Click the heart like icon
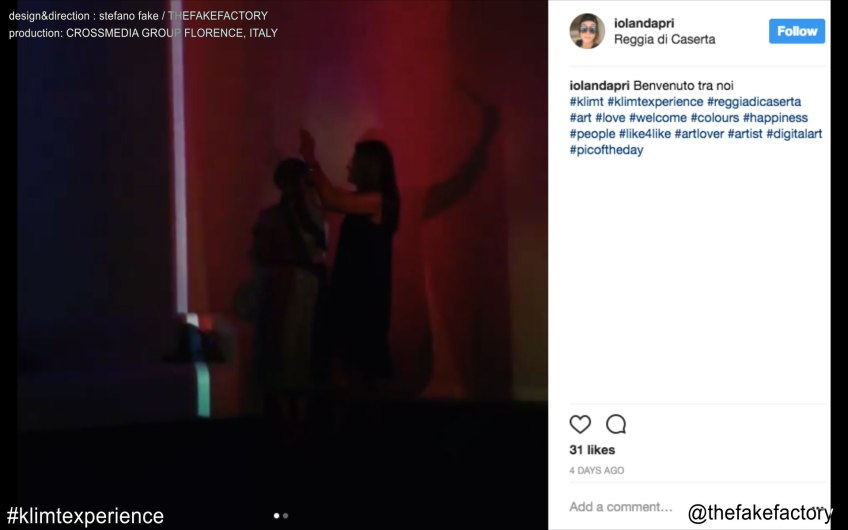This screenshot has height=530, width=848. [x=580, y=425]
